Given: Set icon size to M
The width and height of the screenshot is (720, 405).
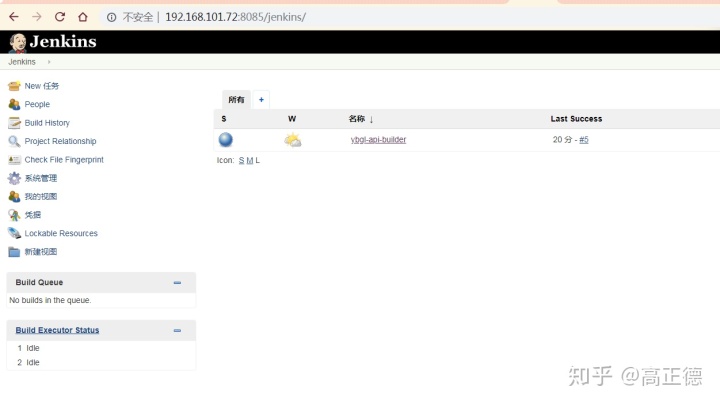Looking at the screenshot, I should point(250,160).
